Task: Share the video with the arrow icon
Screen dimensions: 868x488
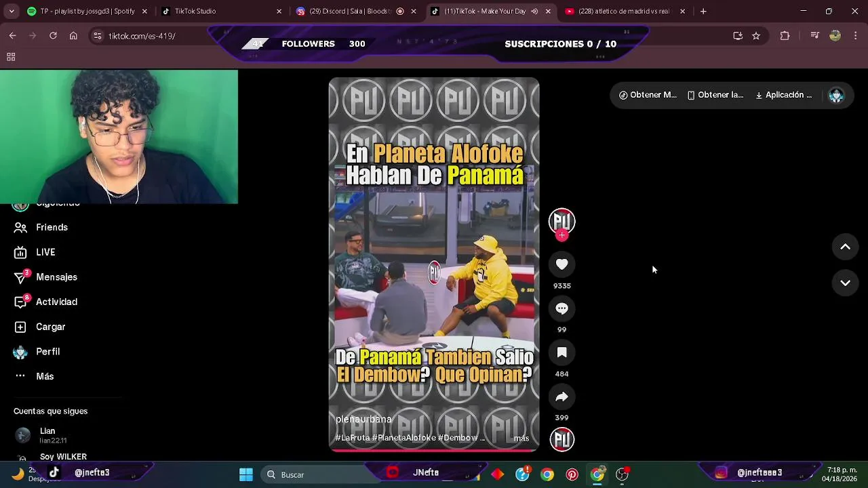Action: click(561, 396)
